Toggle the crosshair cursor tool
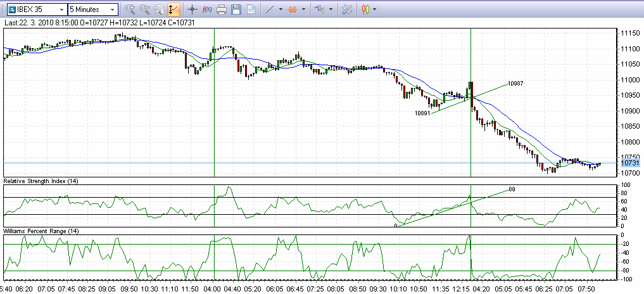 click(x=193, y=10)
